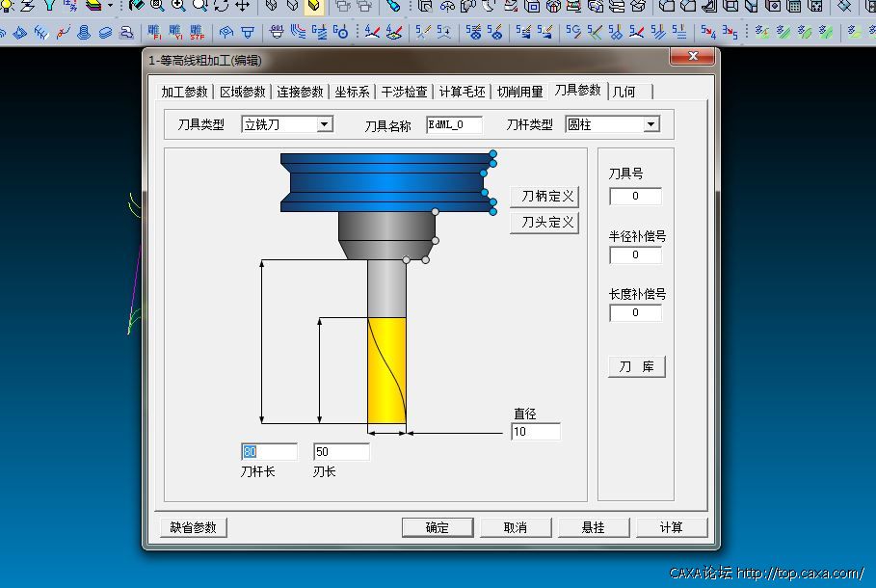Screen dimensions: 876x588
Task: Open the 刀具类型 dropdown showing 立铣刀
Action: tap(325, 124)
